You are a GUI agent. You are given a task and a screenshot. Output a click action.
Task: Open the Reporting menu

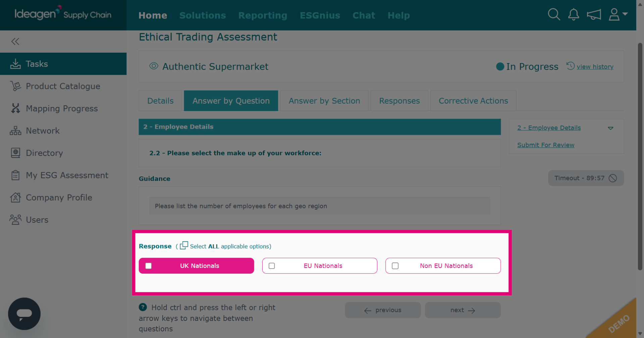click(263, 15)
